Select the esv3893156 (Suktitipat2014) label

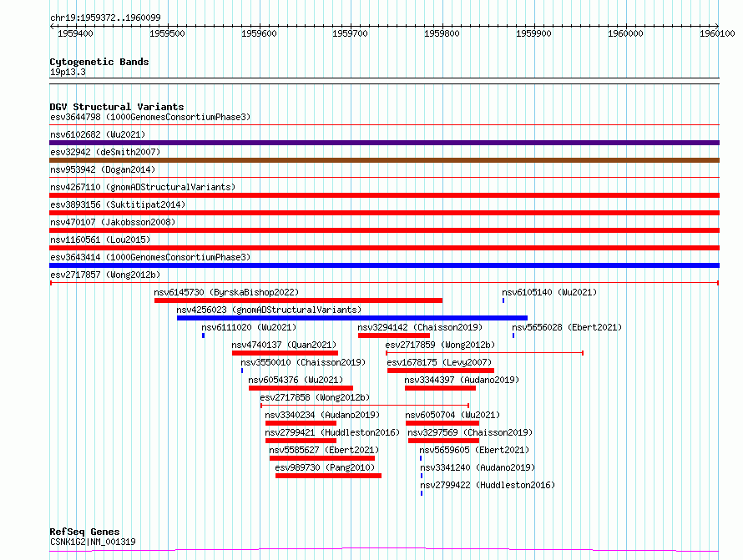point(118,204)
